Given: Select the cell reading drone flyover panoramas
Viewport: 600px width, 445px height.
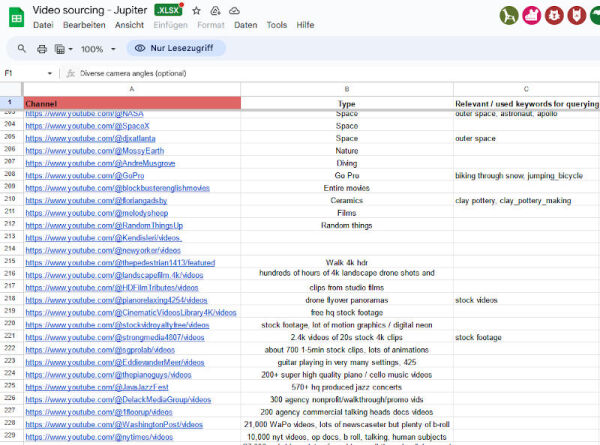Looking at the screenshot, I should pyautogui.click(x=347, y=300).
